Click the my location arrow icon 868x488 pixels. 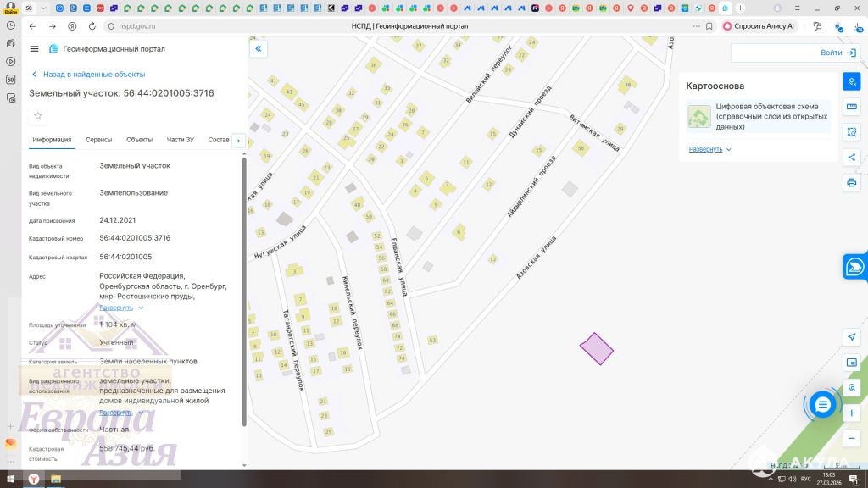point(852,337)
